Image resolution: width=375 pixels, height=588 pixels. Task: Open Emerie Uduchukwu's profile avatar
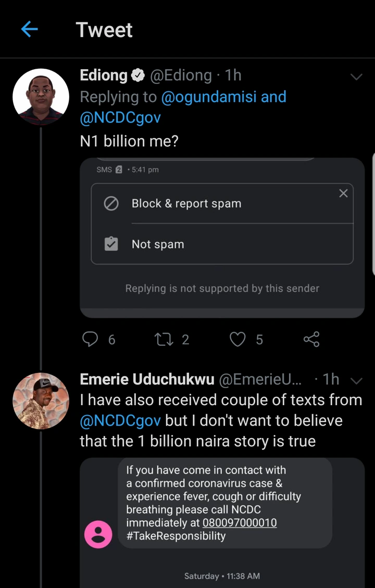point(41,401)
